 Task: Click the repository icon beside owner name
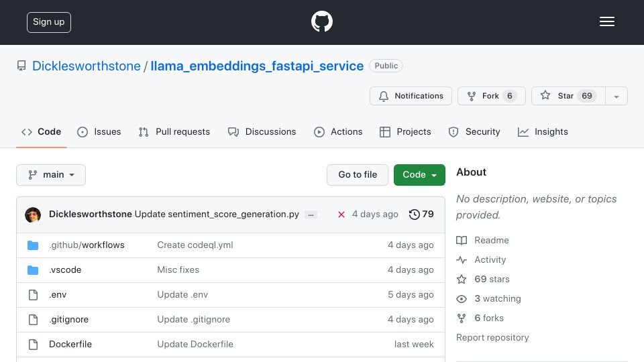tap(21, 66)
